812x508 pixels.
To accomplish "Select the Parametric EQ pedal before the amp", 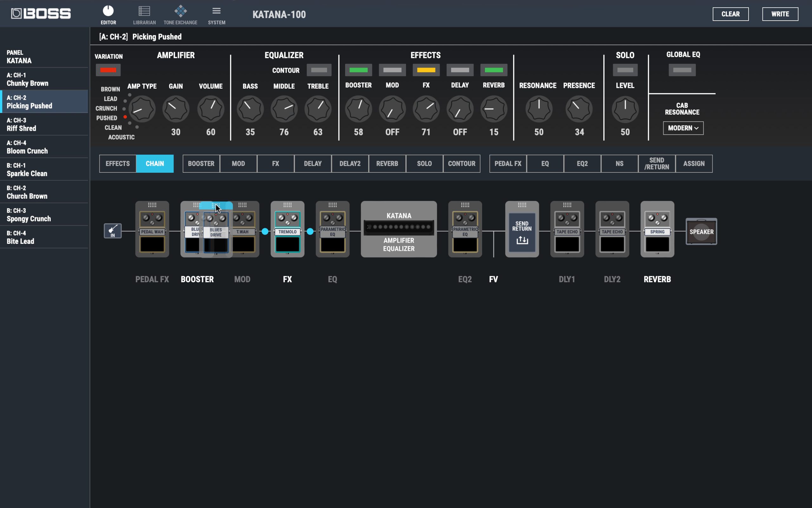I will pyautogui.click(x=332, y=229).
